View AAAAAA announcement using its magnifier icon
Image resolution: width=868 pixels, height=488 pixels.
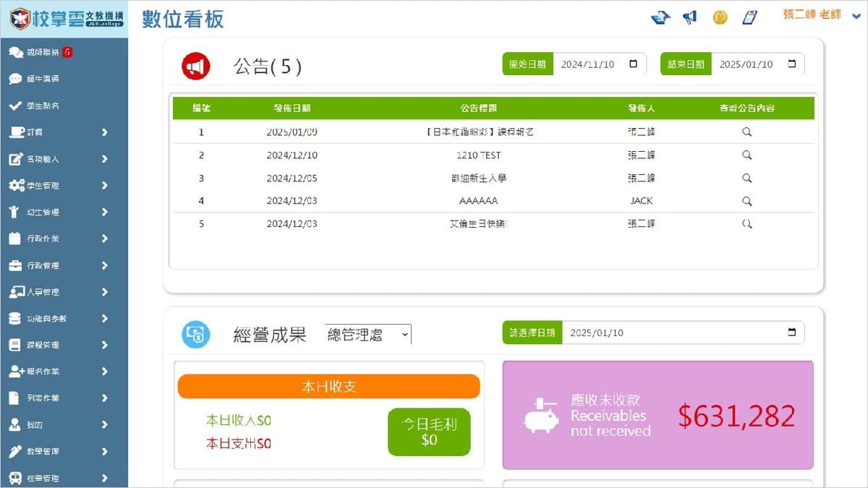click(x=747, y=201)
